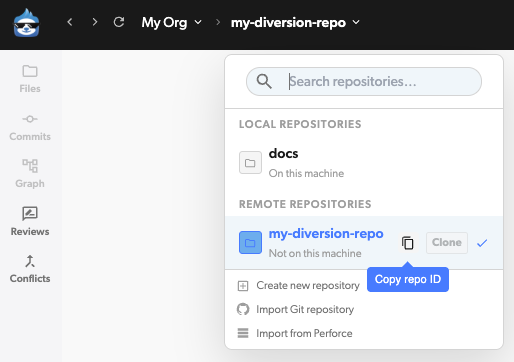Screen dimensions: 514x362
Task: Click Import from Perforce
Action: click(304, 333)
